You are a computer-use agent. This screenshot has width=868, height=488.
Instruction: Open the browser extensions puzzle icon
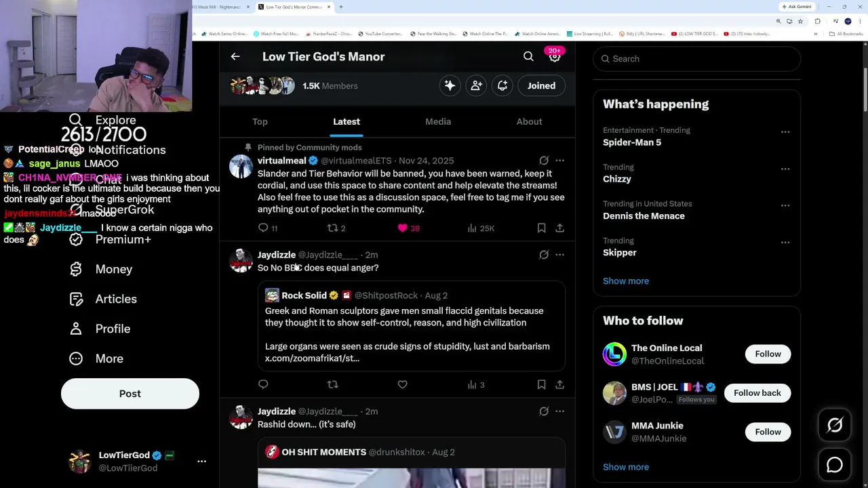coord(817,21)
